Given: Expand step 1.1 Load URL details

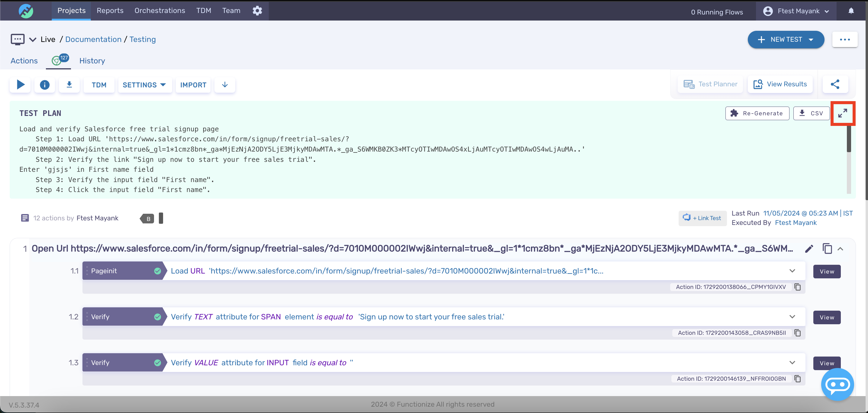Looking at the screenshot, I should (792, 271).
